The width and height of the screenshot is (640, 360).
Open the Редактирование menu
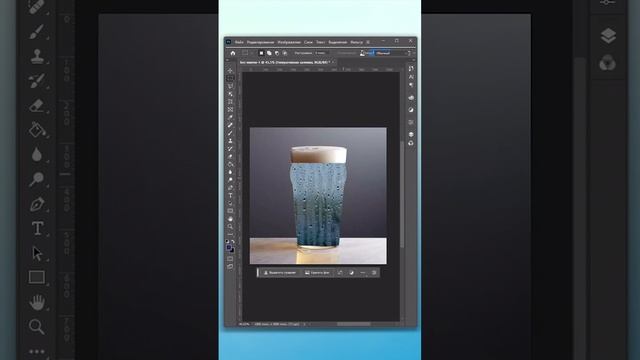coord(260,42)
